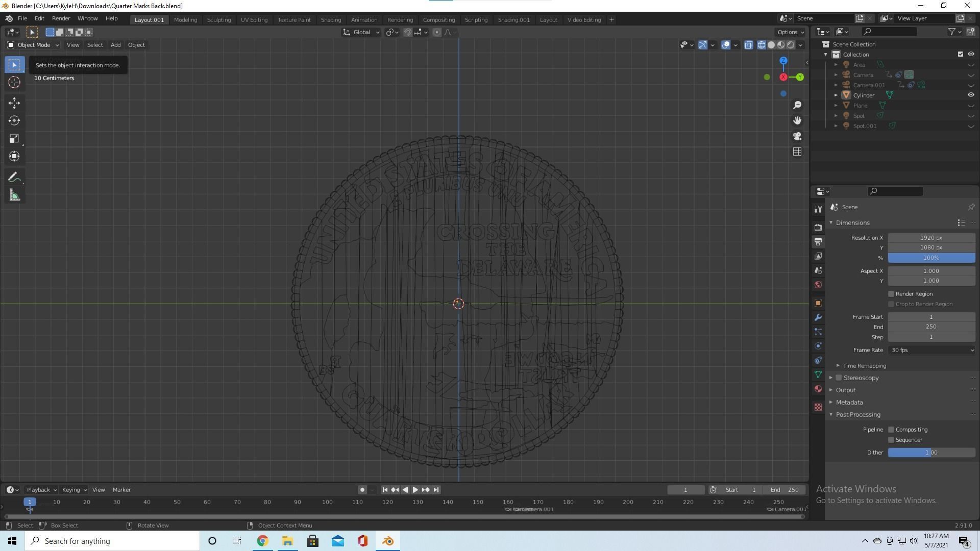The height and width of the screenshot is (551, 980).
Task: Switch perspective/orthographic grid icon
Action: pos(797,152)
